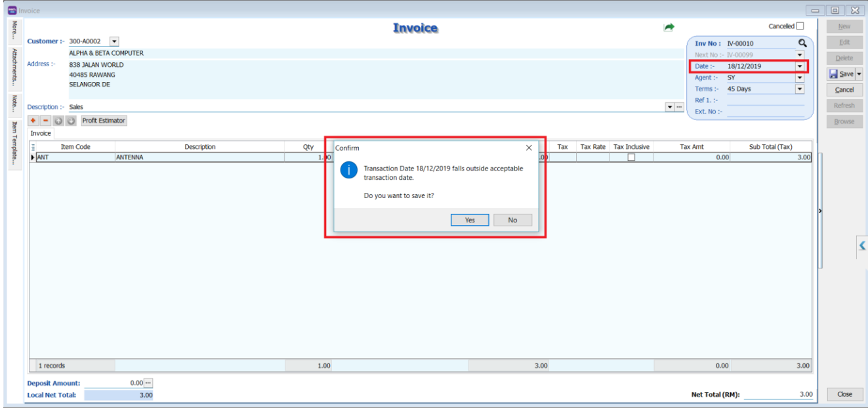Select the Invoice detail tab
This screenshot has width=868, height=408.
pos(41,133)
